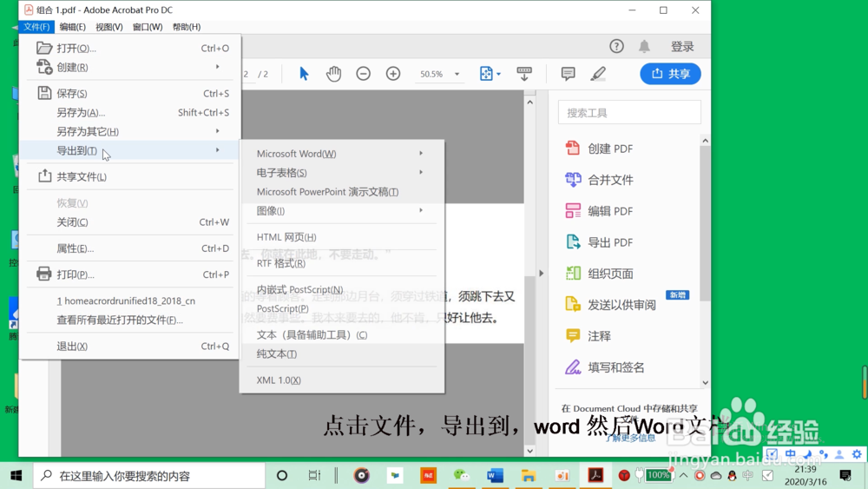The image size is (868, 489).
Task: Click the Windows taskbar search box
Action: (x=149, y=476)
